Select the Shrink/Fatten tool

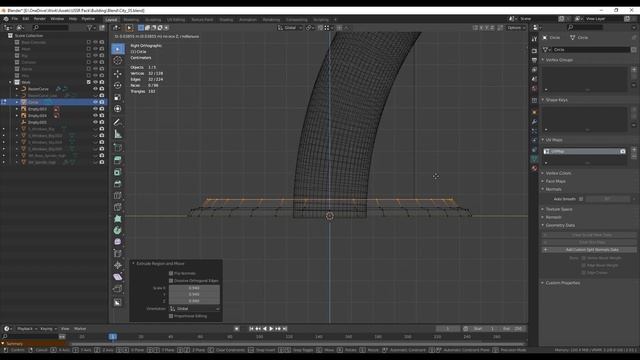coord(118,265)
